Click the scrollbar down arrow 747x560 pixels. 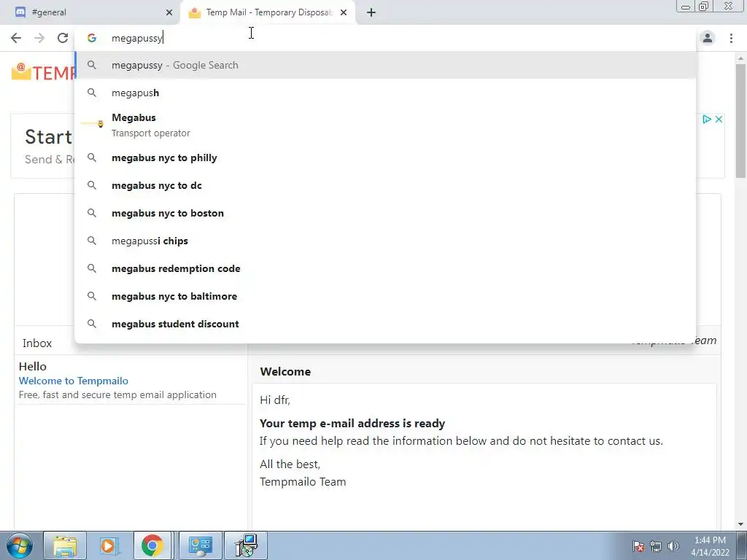[x=740, y=524]
